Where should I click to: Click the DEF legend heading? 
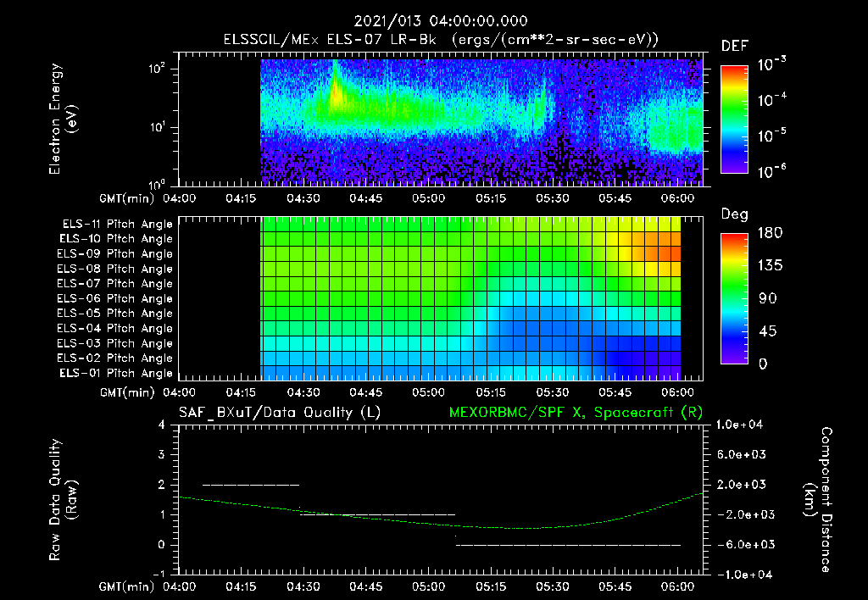pos(734,47)
